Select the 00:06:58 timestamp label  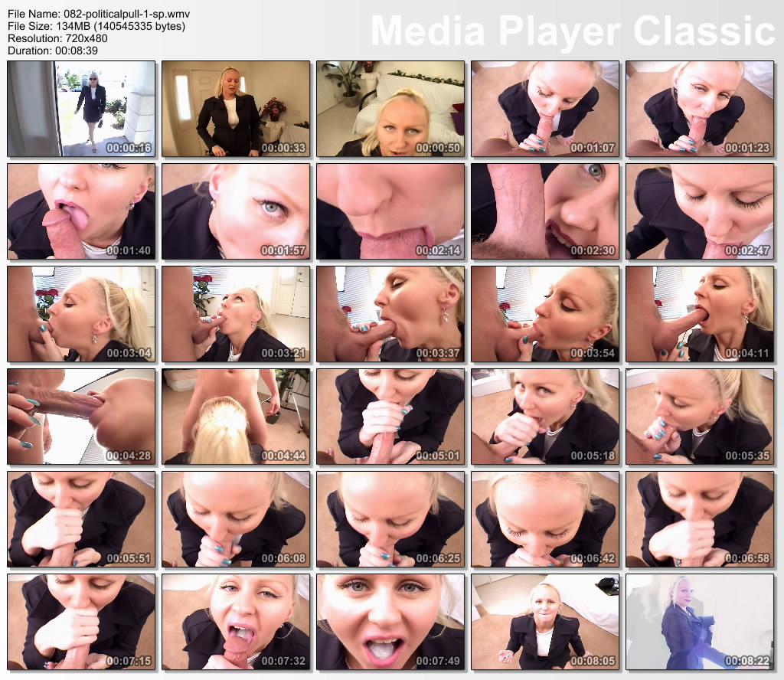coord(747,558)
